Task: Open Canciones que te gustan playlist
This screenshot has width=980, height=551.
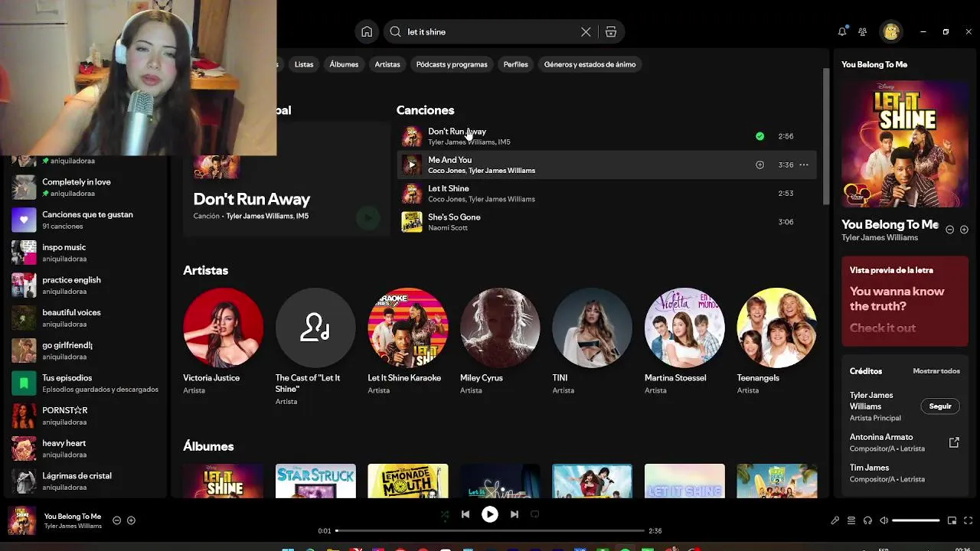Action: (84, 220)
